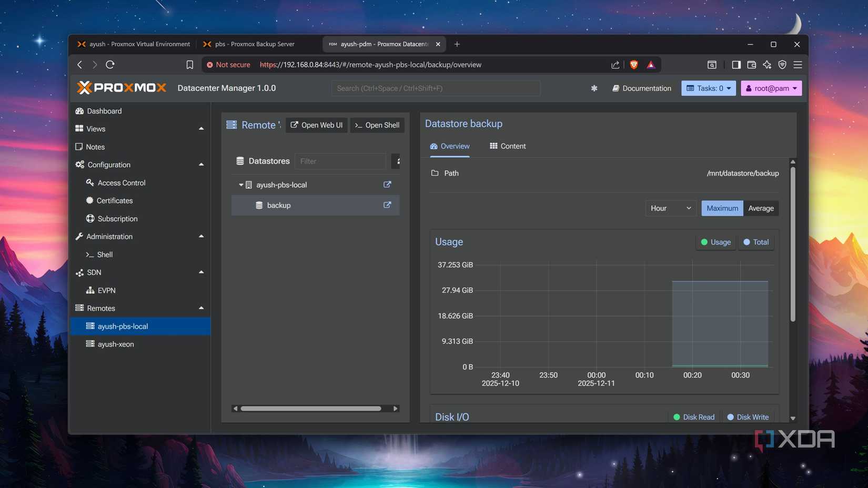868x488 pixels.
Task: Switch the graph to Average mode
Action: pyautogui.click(x=761, y=208)
